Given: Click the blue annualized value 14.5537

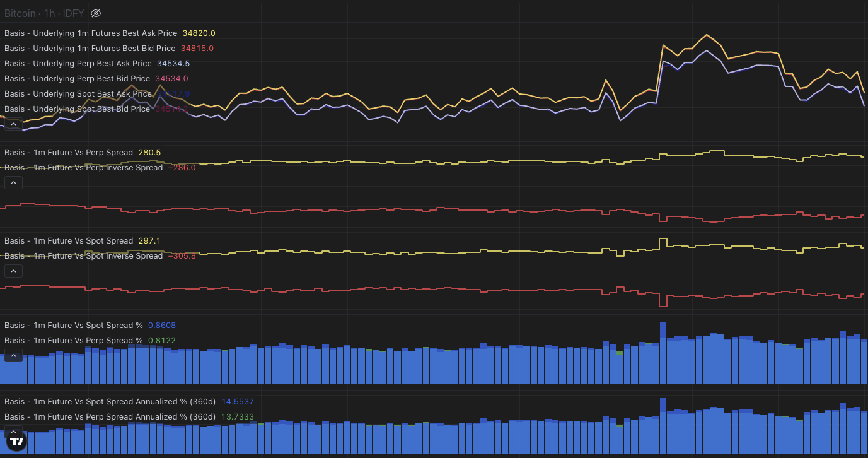Looking at the screenshot, I should click(x=238, y=401).
